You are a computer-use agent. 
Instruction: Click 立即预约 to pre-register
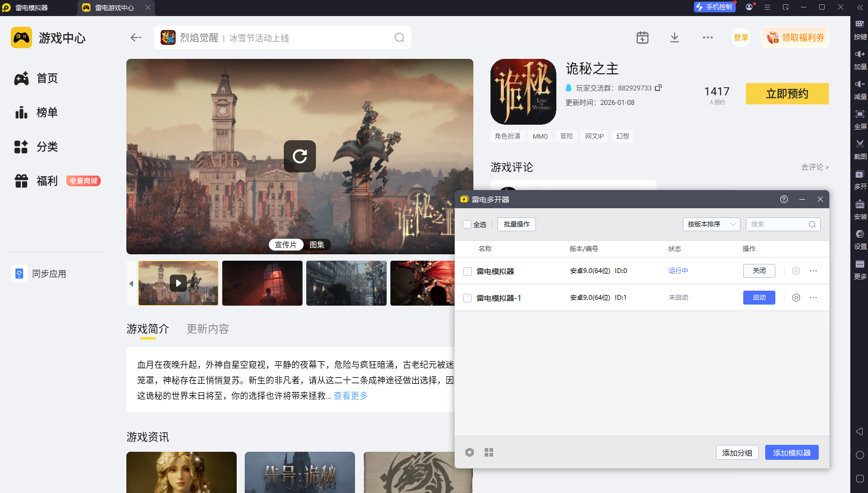pyautogui.click(x=787, y=93)
